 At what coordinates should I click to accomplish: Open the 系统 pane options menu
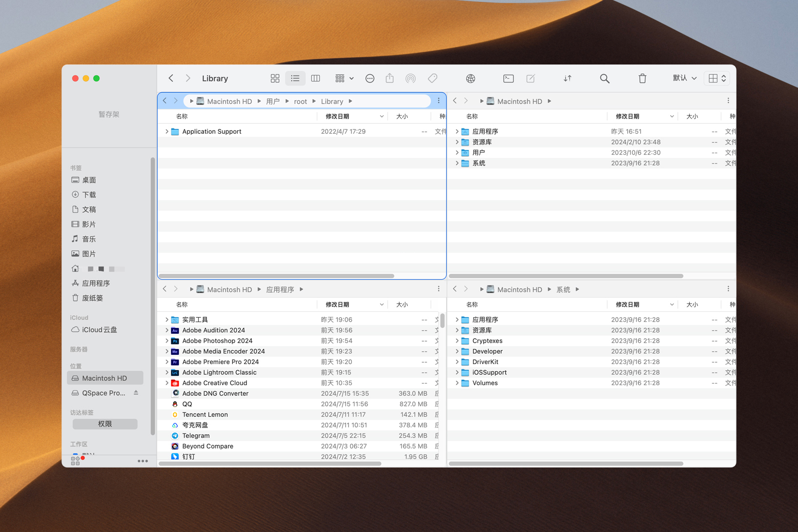pyautogui.click(x=728, y=289)
